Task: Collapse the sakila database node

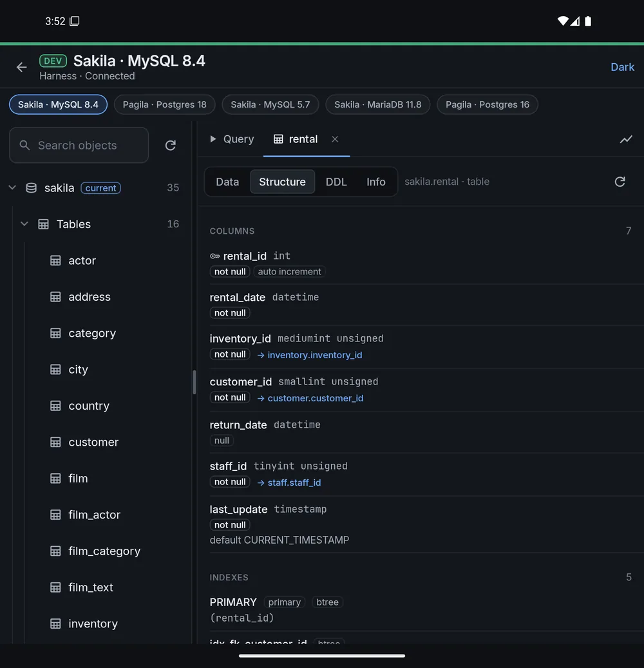Action: pyautogui.click(x=12, y=187)
